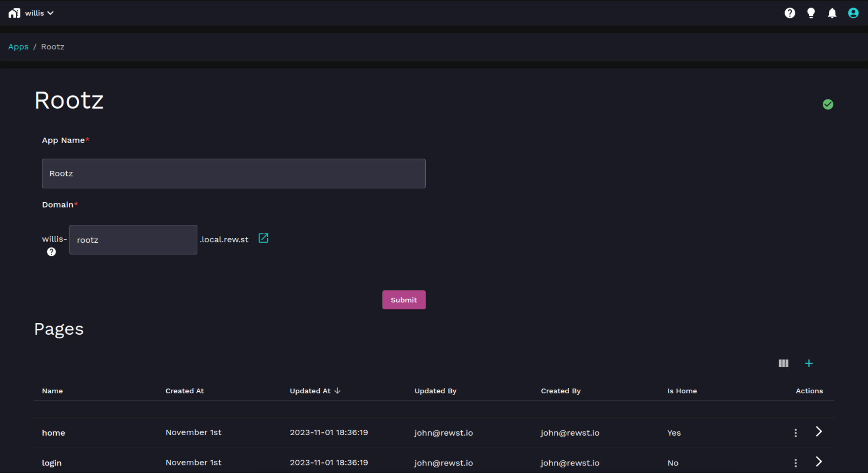Click the Rewst home logo icon
Screen dimensions: 868x473
(x=14, y=13)
